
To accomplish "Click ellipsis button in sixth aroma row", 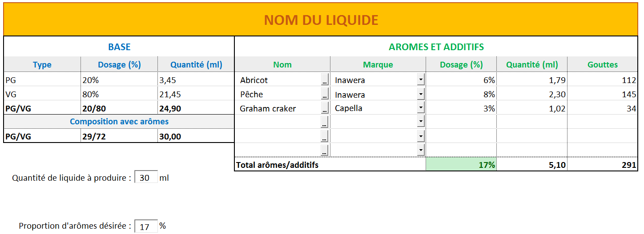I will [325, 150].
